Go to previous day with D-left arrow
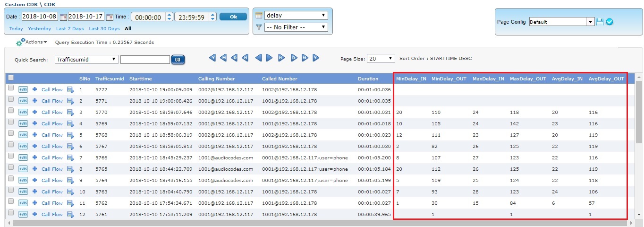 tap(234, 58)
